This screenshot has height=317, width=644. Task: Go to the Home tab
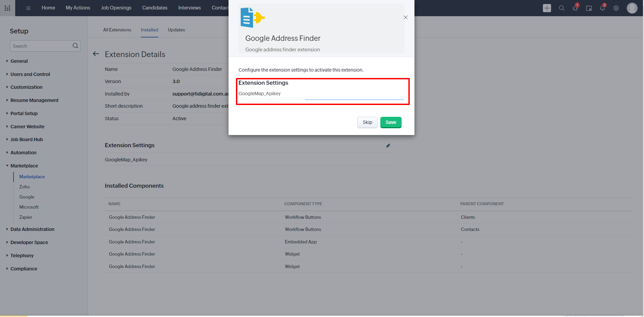(x=48, y=8)
